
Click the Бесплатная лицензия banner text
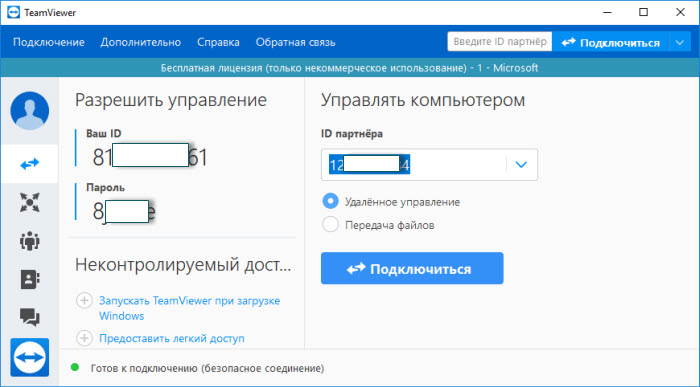click(x=349, y=68)
